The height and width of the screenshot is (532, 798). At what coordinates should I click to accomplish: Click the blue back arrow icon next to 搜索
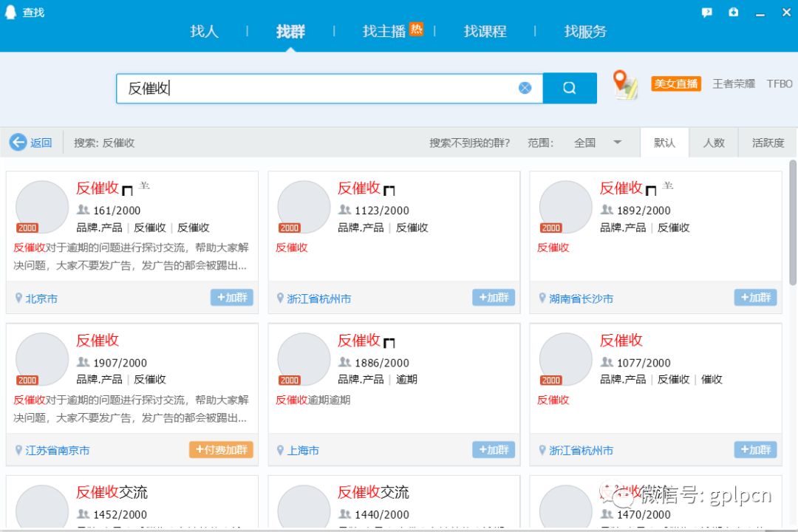[17, 143]
